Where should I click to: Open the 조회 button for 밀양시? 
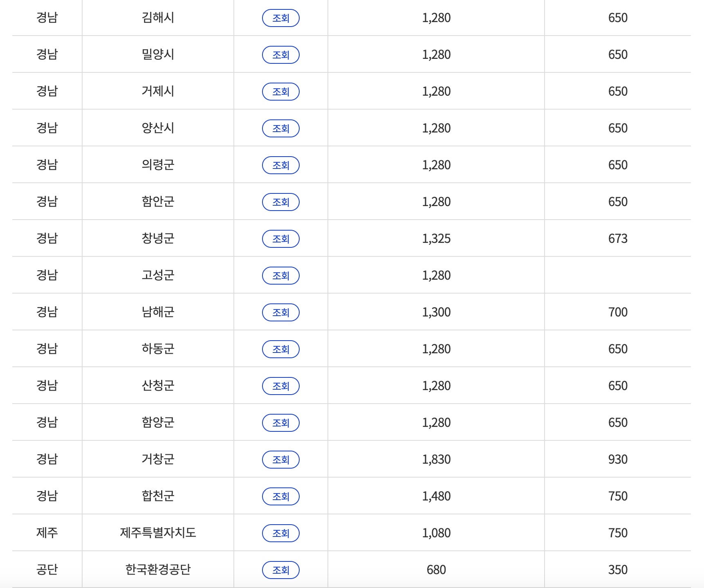(x=281, y=55)
